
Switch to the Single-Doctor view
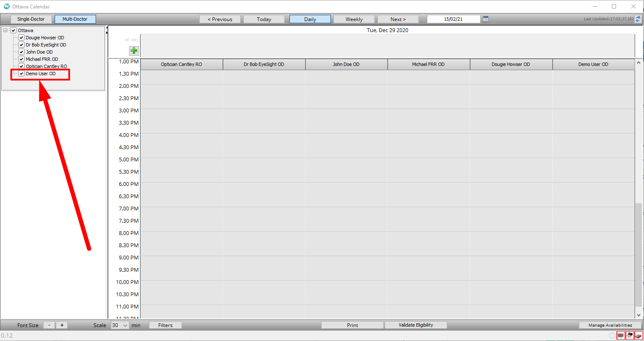pos(31,19)
